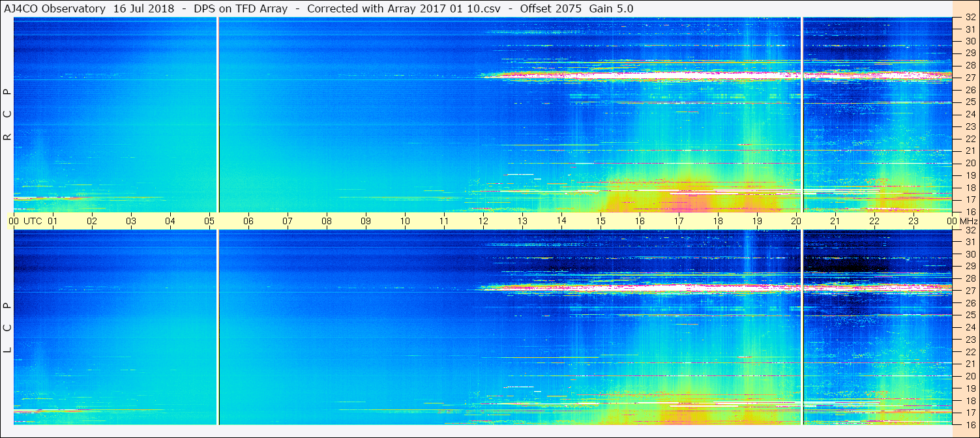
Task: Click the 29 MHz tick of LCP frequency scale
Action: (970, 267)
